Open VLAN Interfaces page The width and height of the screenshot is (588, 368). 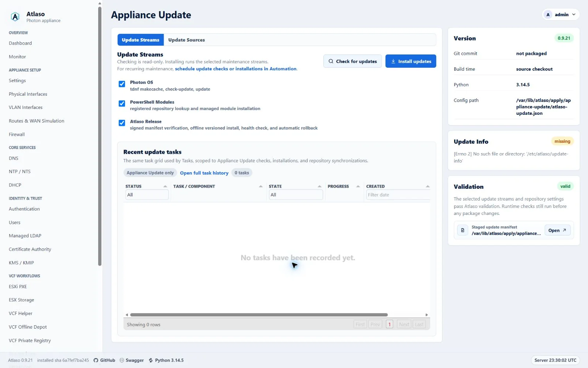26,107
